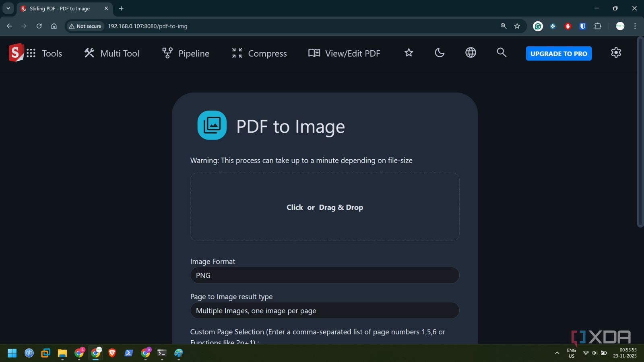This screenshot has width=644, height=362.
Task: Open the red hand ad-blocker extension
Action: (x=568, y=26)
